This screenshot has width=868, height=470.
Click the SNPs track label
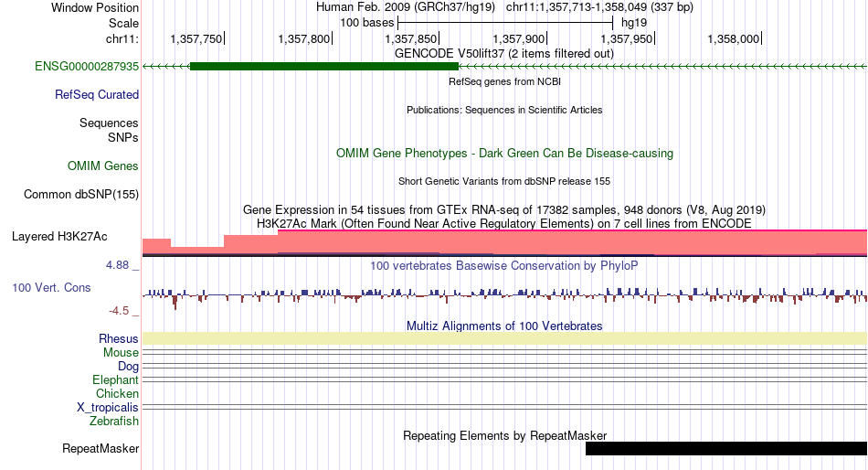coord(123,137)
